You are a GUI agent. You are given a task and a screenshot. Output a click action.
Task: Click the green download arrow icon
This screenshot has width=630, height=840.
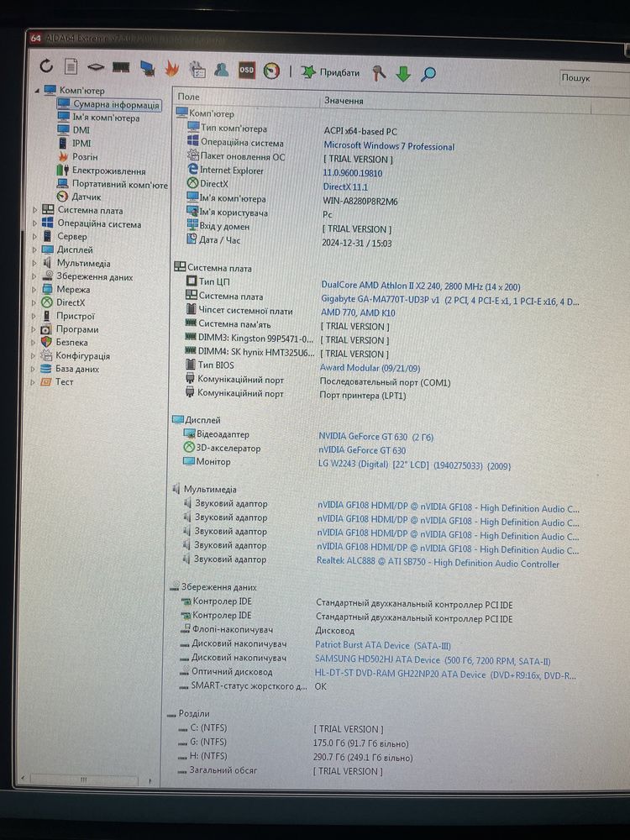pos(403,74)
